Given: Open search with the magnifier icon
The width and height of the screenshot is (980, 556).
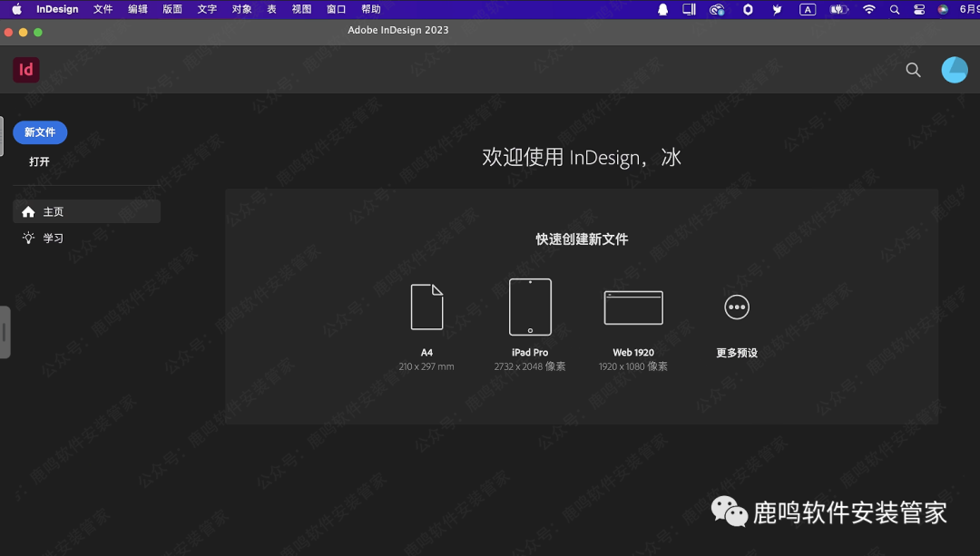Looking at the screenshot, I should [913, 69].
